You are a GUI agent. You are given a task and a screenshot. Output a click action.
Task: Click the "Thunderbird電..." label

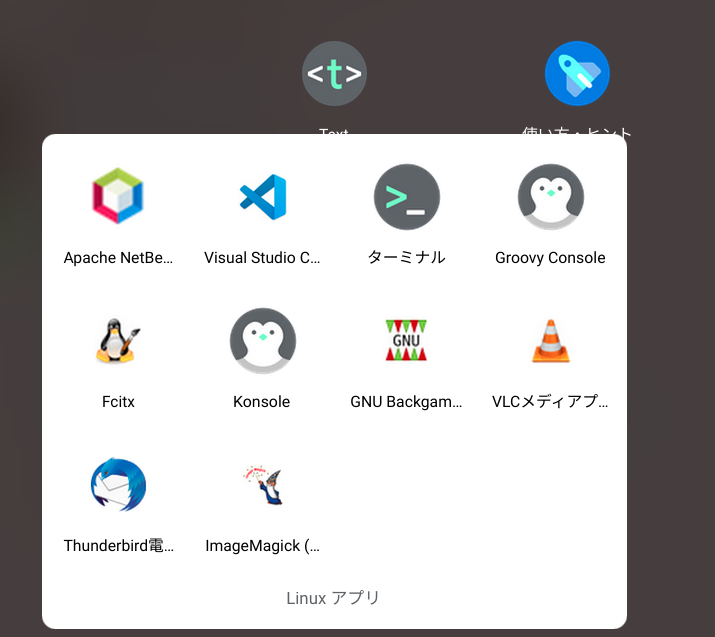119,545
